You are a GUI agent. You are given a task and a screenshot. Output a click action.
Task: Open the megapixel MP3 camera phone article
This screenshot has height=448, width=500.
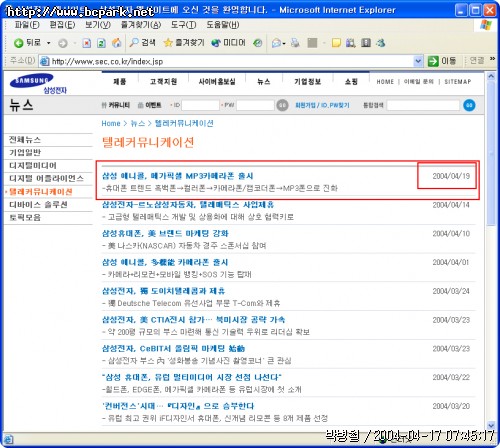click(178, 176)
